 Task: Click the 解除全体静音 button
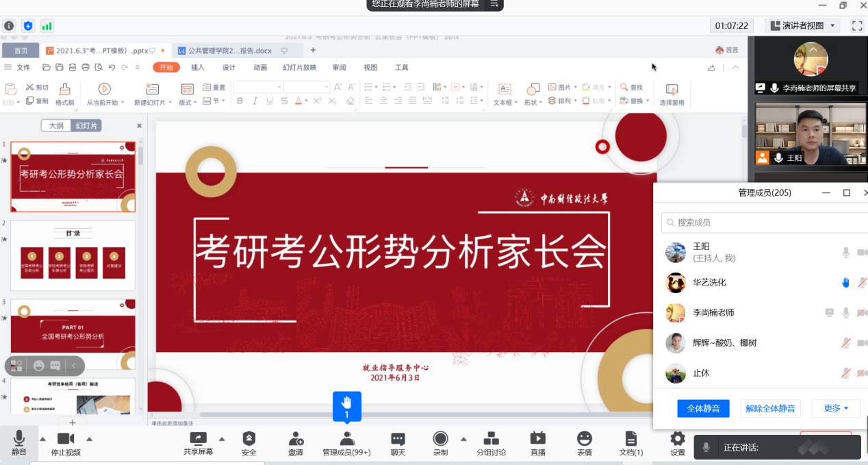click(770, 408)
